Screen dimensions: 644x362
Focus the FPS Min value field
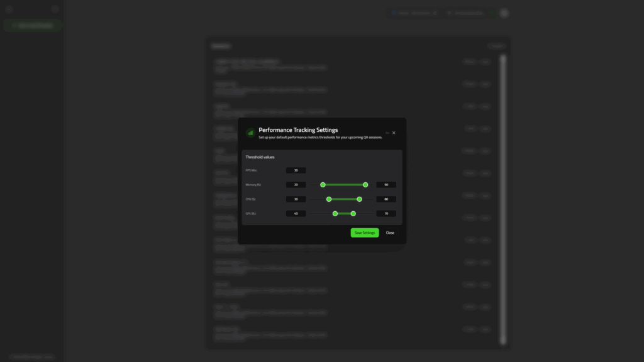(x=296, y=170)
